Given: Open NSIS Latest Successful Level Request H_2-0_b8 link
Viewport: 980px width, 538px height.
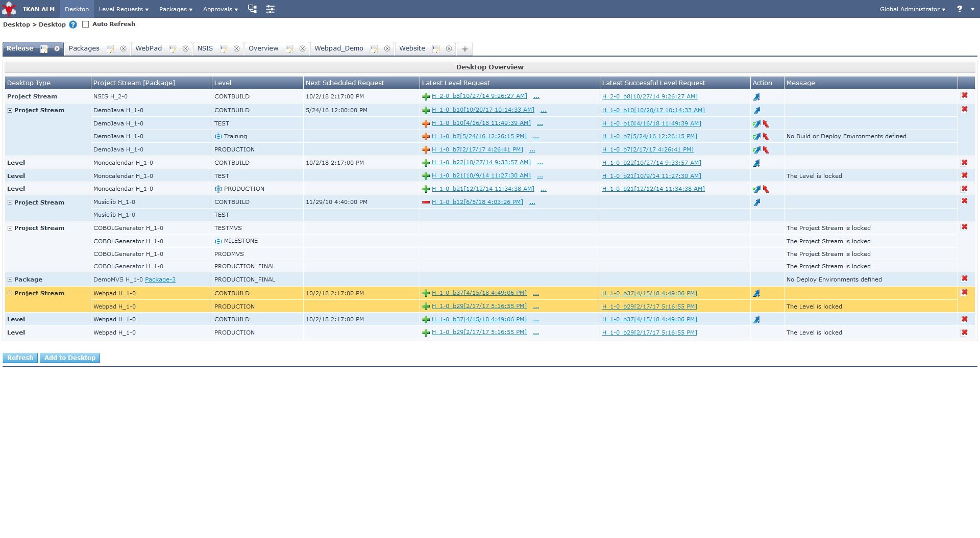Looking at the screenshot, I should pyautogui.click(x=650, y=96).
